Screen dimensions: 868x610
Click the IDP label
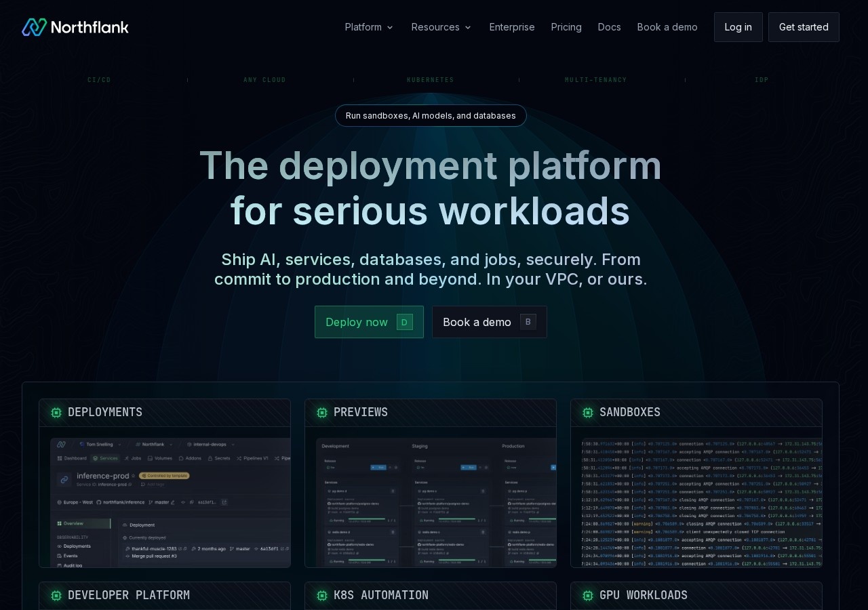(x=762, y=80)
